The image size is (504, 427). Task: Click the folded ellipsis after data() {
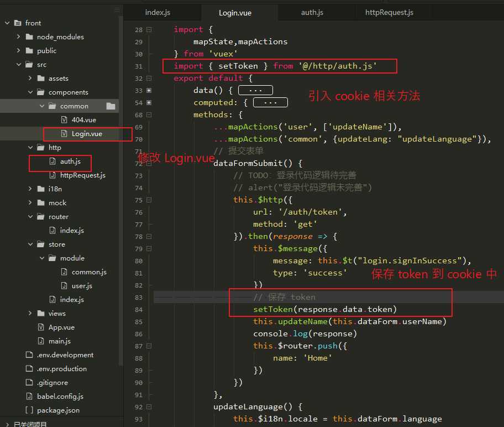pos(255,90)
